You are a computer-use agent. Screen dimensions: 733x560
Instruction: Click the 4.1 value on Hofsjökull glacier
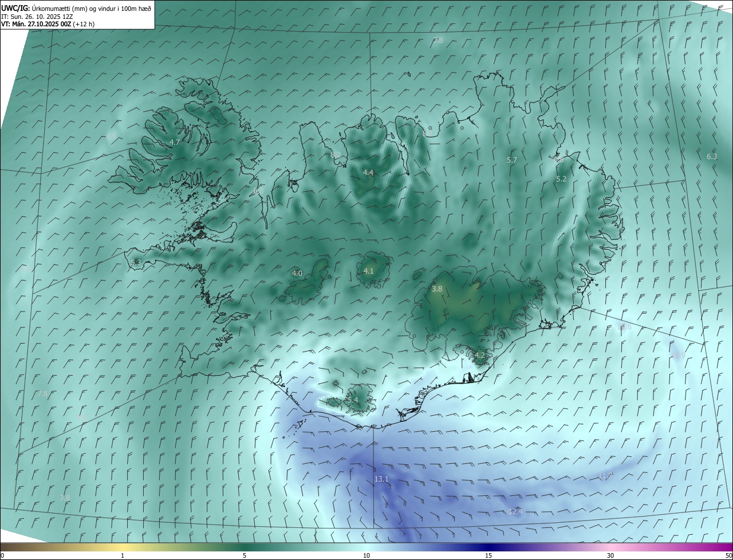[368, 271]
